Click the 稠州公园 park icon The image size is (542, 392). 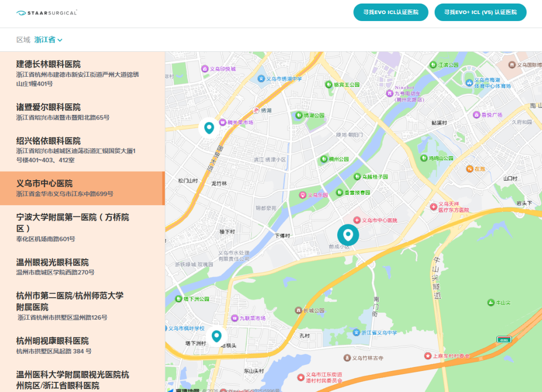click(x=324, y=159)
